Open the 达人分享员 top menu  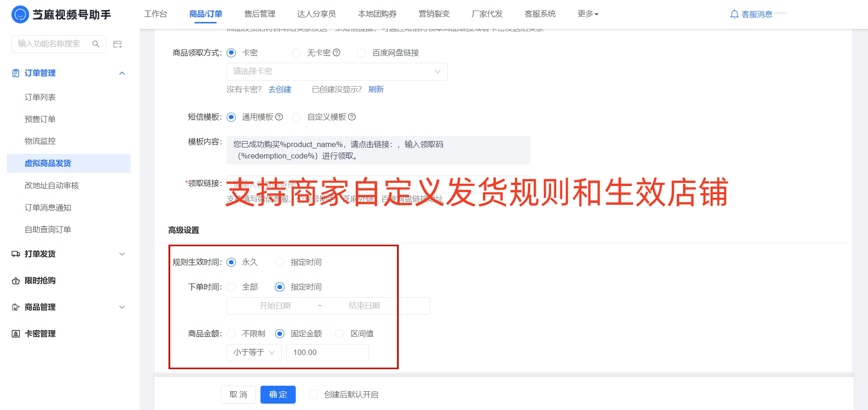tap(316, 14)
